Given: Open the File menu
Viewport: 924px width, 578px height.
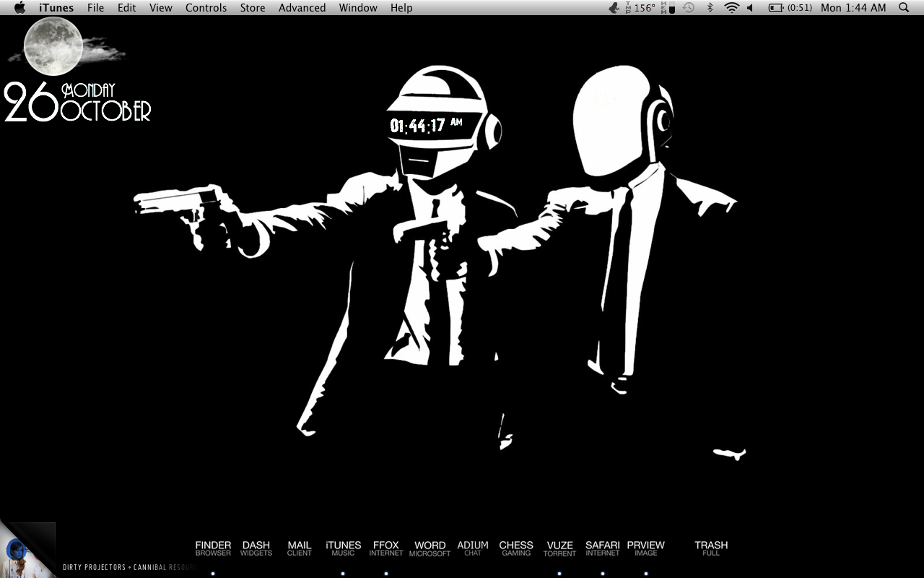Looking at the screenshot, I should (95, 7).
